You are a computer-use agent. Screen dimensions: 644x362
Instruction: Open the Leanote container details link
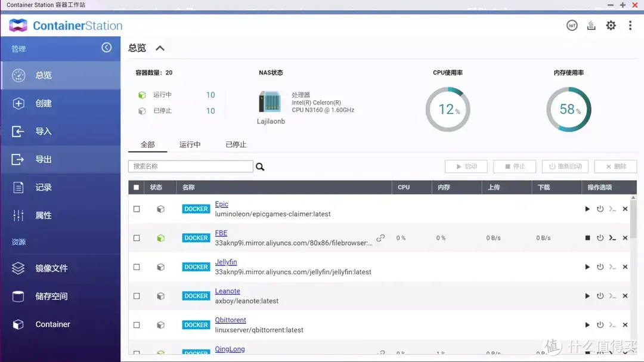coord(227,290)
